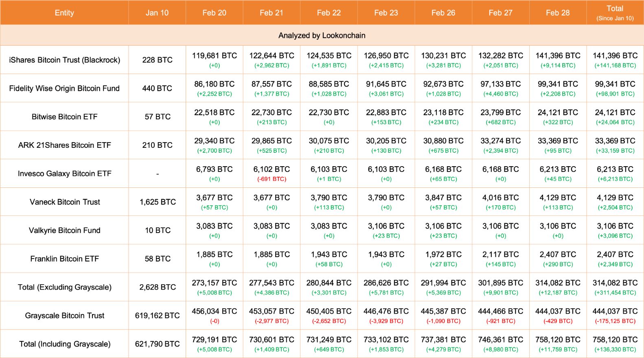Click the 1,625 BTC Vaneck Jan 10 cell

click(157, 202)
